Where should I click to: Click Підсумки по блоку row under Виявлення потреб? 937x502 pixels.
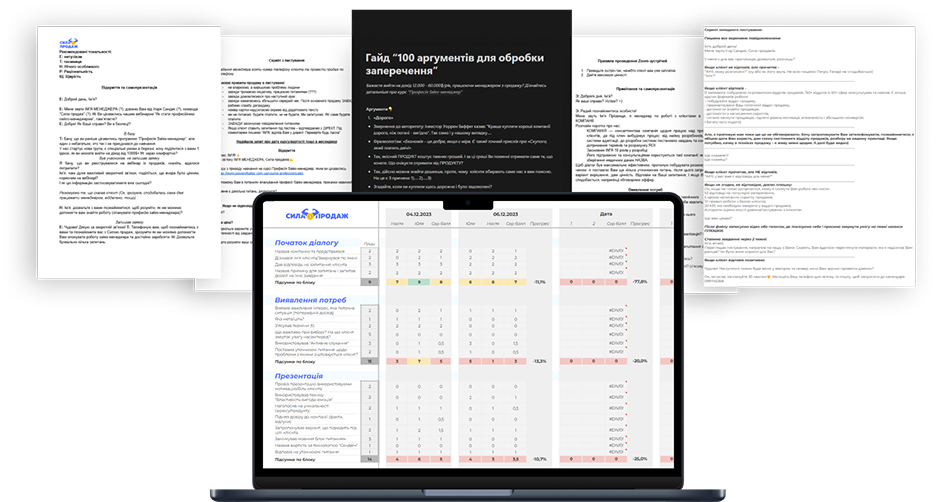pos(468,361)
